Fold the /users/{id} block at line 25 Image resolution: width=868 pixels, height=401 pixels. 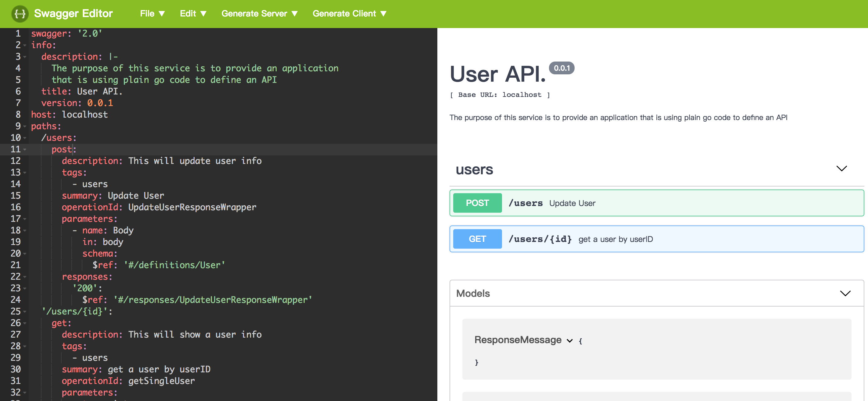25,311
